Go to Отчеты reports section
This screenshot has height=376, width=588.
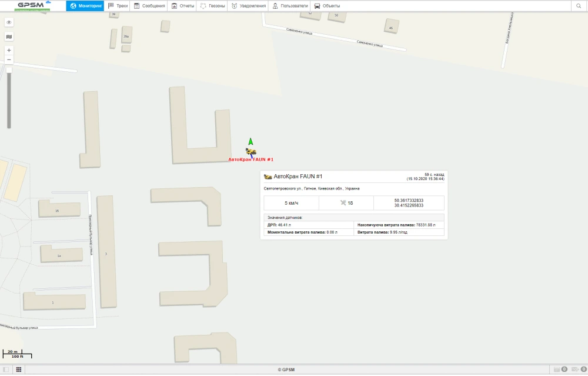(x=183, y=6)
